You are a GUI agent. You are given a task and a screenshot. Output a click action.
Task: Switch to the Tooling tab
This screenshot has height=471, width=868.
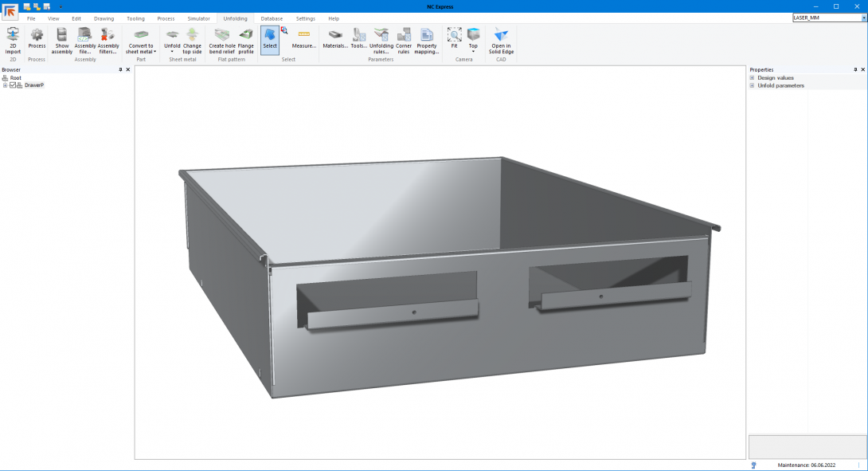[135, 18]
